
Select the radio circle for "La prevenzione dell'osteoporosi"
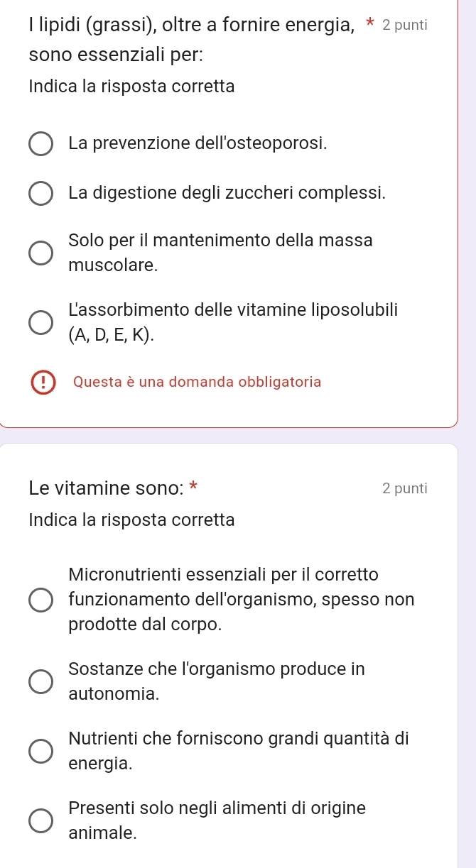[40, 143]
